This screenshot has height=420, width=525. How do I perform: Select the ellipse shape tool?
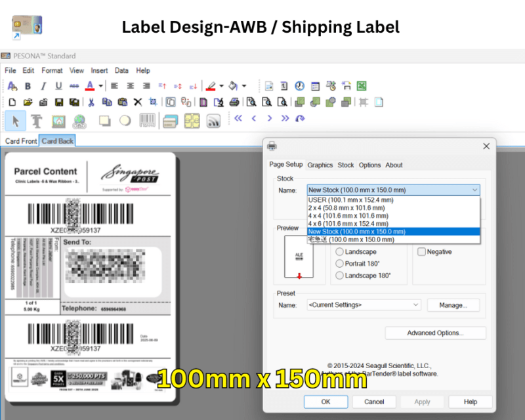(x=126, y=120)
